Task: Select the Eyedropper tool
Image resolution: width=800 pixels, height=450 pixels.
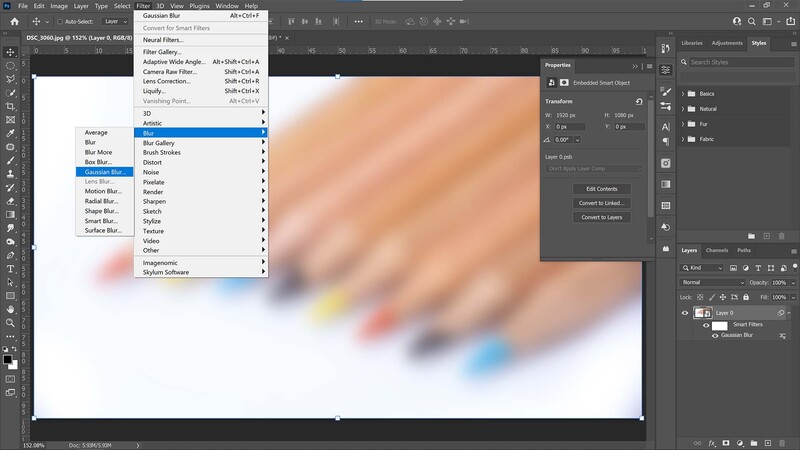Action: point(10,133)
